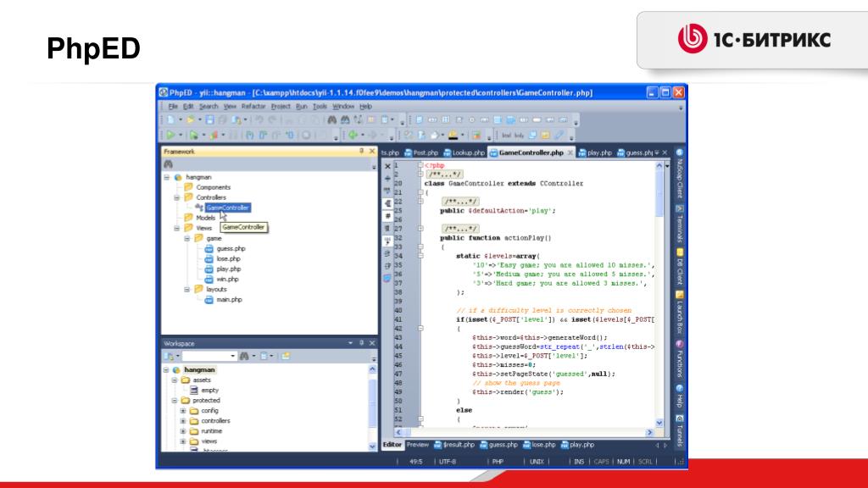Switch to the lose.php bottom tab

[x=540, y=445]
